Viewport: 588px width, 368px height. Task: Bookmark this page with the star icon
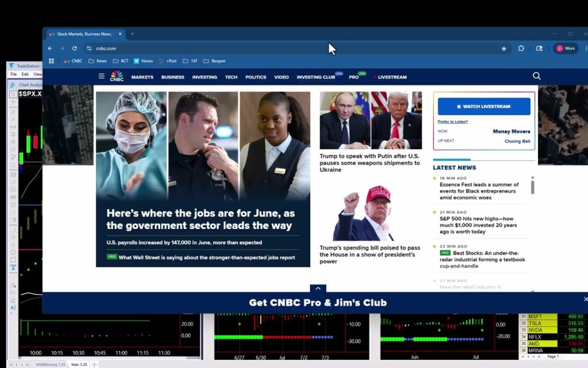click(x=504, y=49)
